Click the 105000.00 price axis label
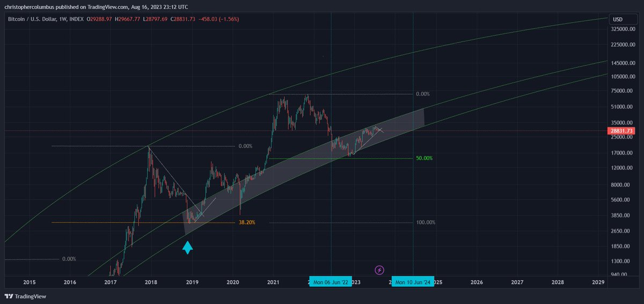The height and width of the screenshot is (304, 644). pyautogui.click(x=623, y=76)
